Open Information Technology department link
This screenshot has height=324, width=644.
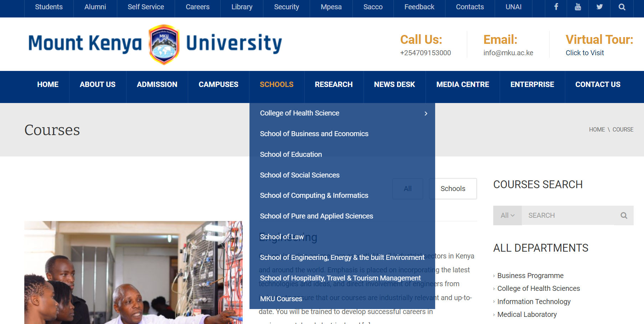(x=534, y=302)
